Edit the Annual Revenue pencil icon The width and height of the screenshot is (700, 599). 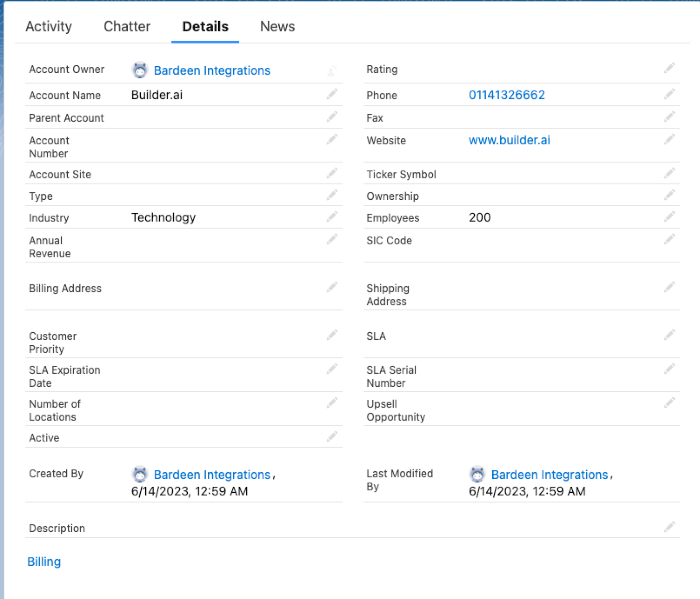(332, 239)
